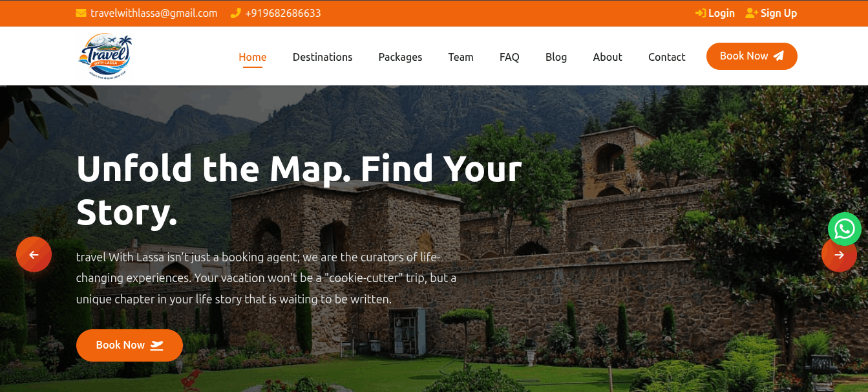Open the About page
Screen dimensions: 868x392
tap(607, 57)
